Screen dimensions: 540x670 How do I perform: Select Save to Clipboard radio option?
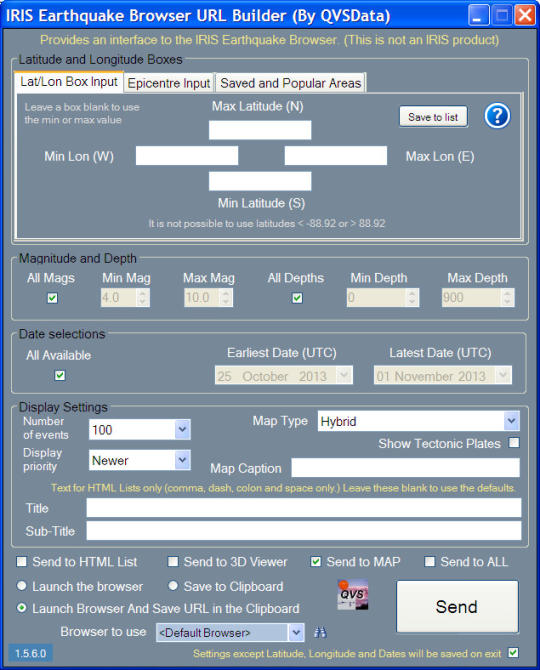tap(173, 586)
